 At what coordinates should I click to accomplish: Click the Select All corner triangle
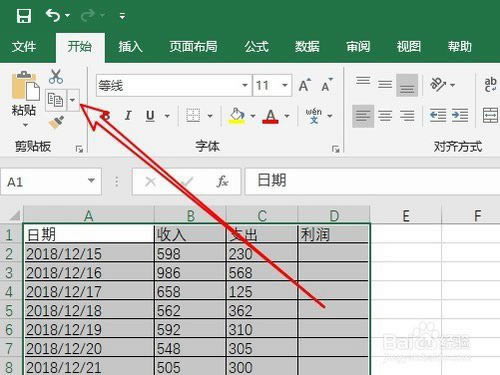(x=15, y=216)
